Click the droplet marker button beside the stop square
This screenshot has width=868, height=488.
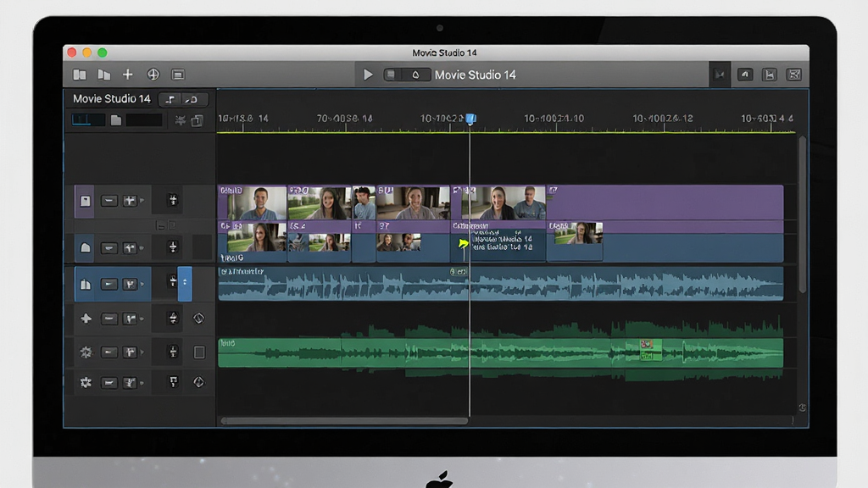(415, 75)
